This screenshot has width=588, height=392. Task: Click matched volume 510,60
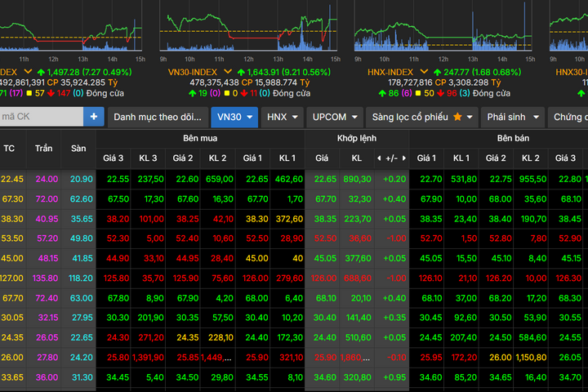pos(359,337)
